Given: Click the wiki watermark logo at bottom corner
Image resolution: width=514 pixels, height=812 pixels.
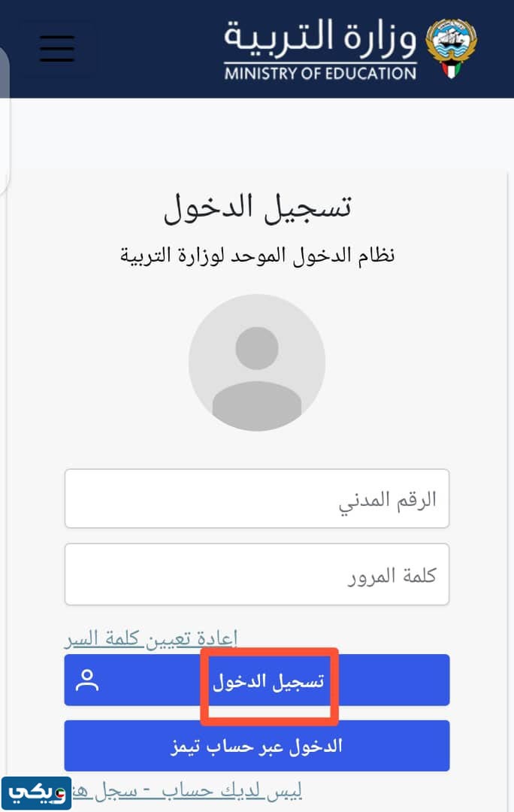Looking at the screenshot, I should coord(36,792).
